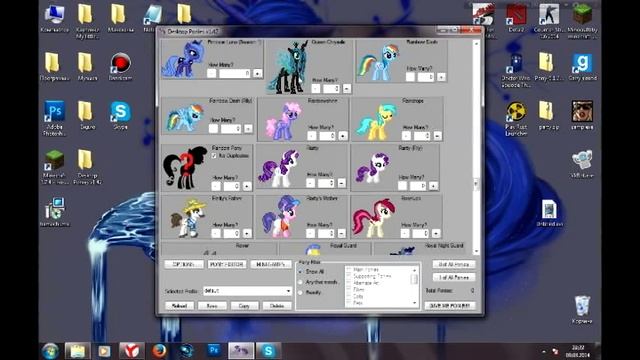Check the Pets filter tag
Screen dimensions: 640x360
point(349,303)
